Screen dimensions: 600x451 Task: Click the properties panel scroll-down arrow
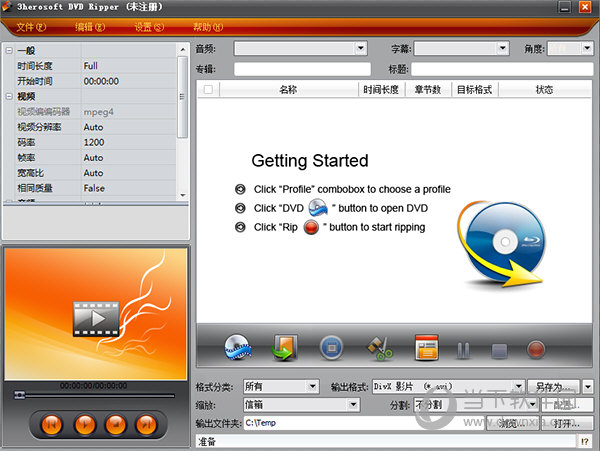point(183,195)
